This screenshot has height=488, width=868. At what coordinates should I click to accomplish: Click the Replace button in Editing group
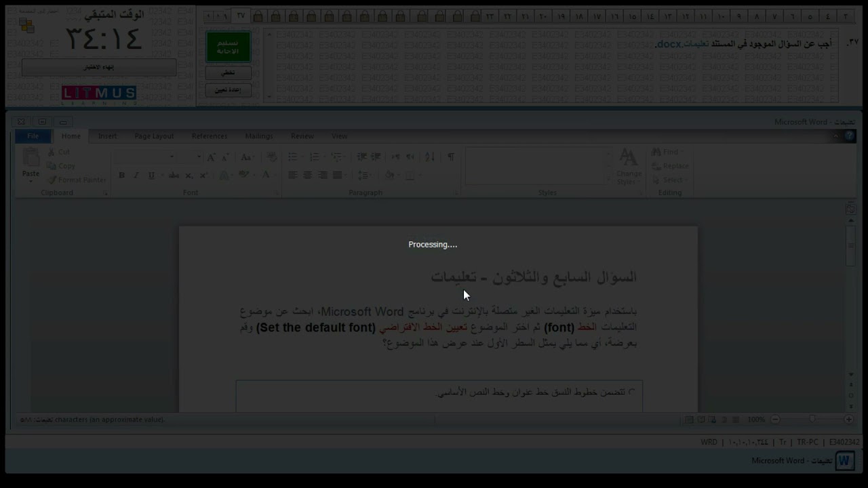670,166
